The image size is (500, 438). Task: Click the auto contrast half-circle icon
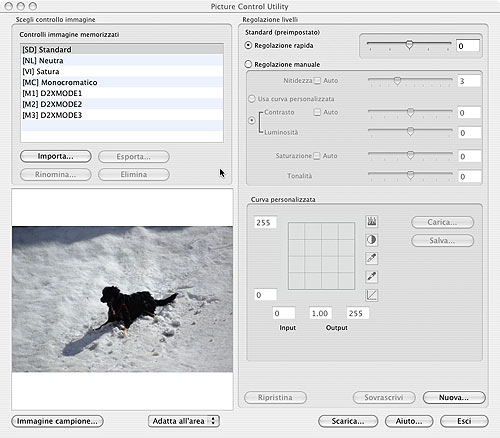pos(372,240)
